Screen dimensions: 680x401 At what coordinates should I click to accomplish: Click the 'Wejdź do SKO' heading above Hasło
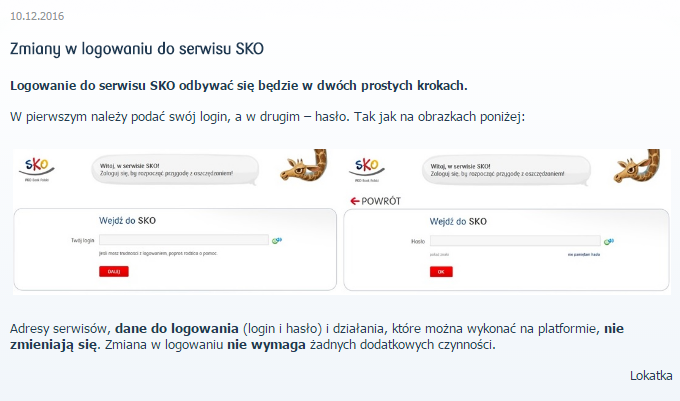coord(458,222)
